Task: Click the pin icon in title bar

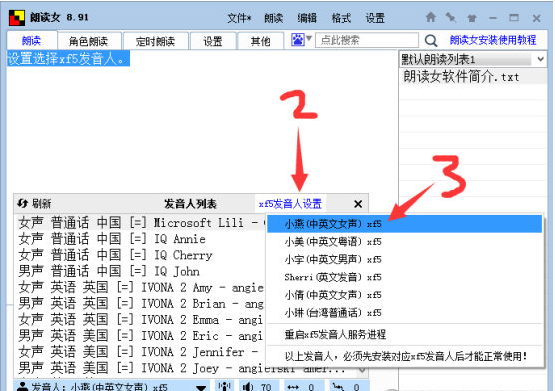Action: pyautogui.click(x=451, y=17)
